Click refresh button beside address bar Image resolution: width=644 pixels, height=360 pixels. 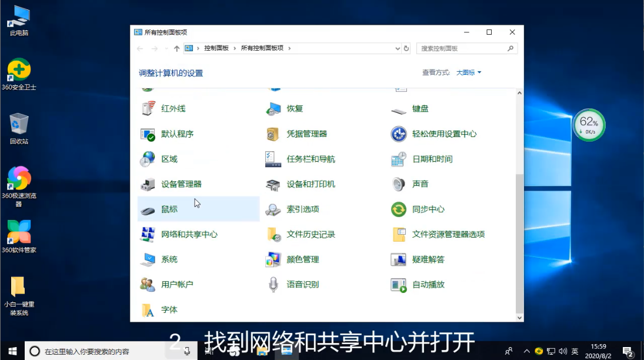[x=406, y=48]
